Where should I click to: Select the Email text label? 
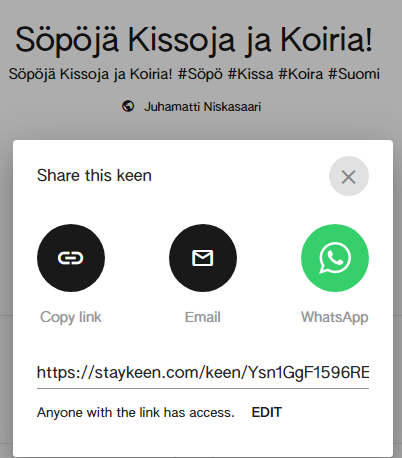click(x=203, y=317)
